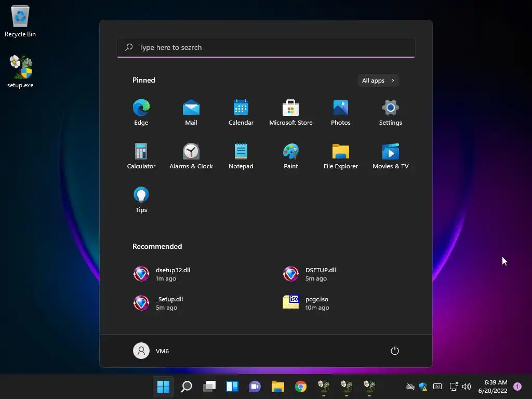Viewport: 532px width, 399px height.
Task: Open the Calendar app
Action: 241,112
